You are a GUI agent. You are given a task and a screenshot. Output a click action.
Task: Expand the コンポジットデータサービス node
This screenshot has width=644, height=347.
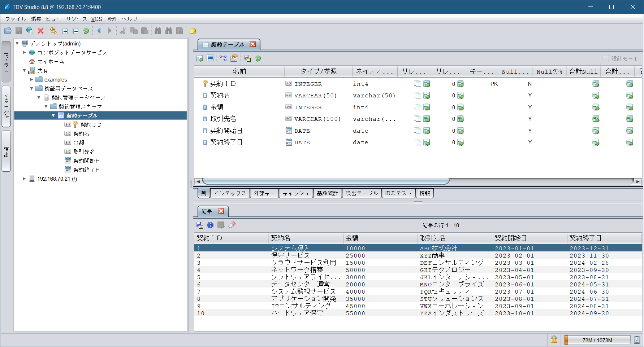(x=24, y=52)
